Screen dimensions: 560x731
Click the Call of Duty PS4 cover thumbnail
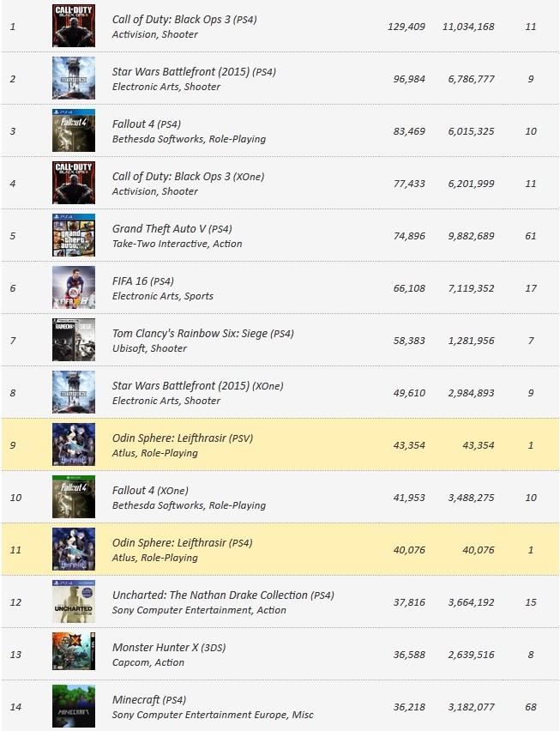coord(74,26)
